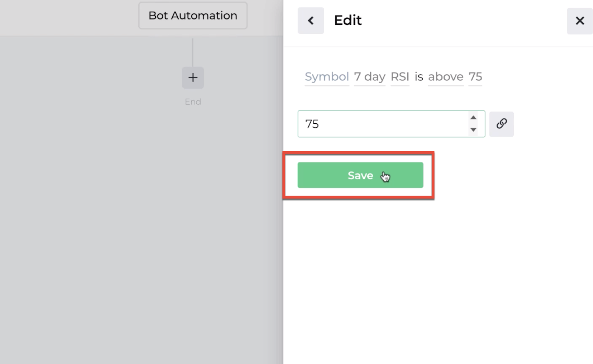Change the RSI indicator parameter
The image size is (593, 364).
point(400,77)
